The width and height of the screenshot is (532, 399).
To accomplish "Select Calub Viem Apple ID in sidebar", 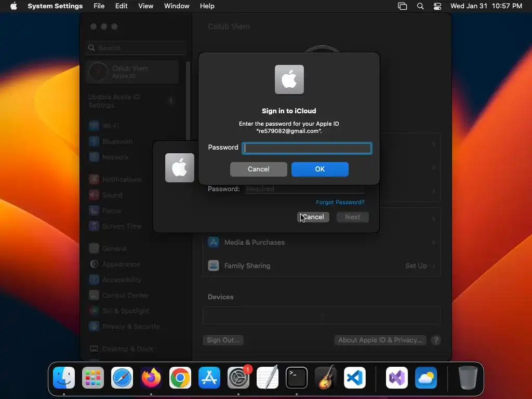I will [x=132, y=72].
